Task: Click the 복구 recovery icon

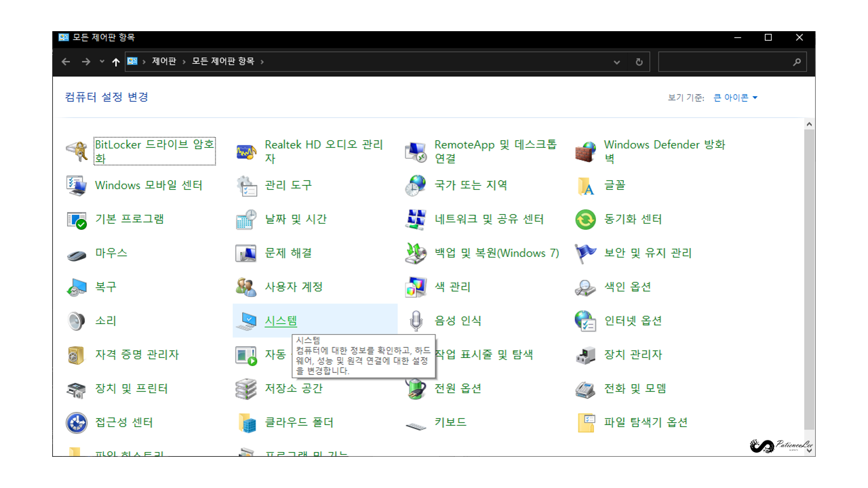Action: point(77,287)
